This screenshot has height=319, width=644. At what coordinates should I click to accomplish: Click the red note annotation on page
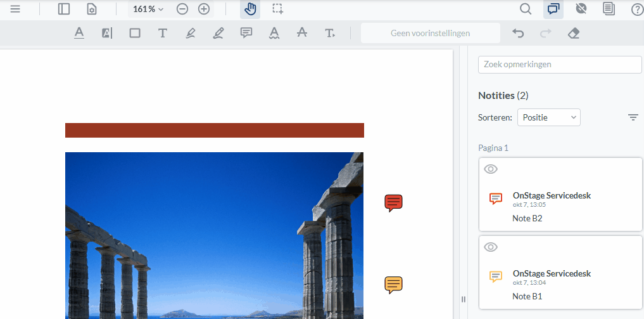(x=393, y=203)
